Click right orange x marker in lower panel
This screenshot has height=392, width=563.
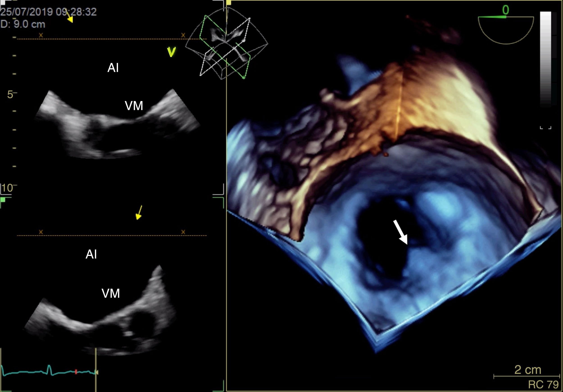tap(183, 232)
